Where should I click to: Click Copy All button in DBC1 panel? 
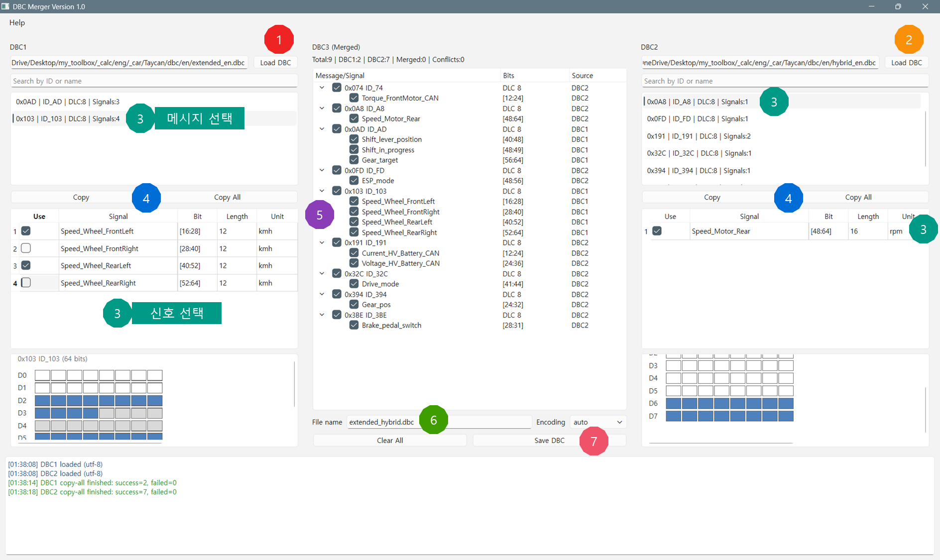pyautogui.click(x=227, y=197)
